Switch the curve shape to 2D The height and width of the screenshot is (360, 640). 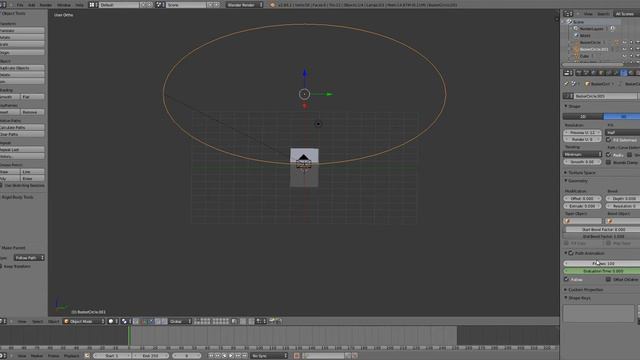tap(583, 116)
